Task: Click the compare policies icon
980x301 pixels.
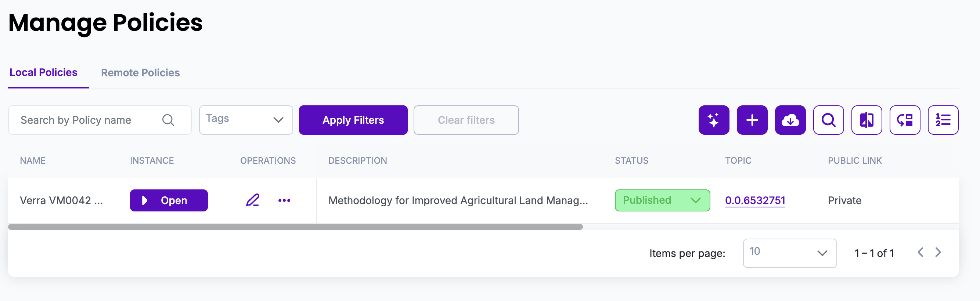Action: [866, 120]
